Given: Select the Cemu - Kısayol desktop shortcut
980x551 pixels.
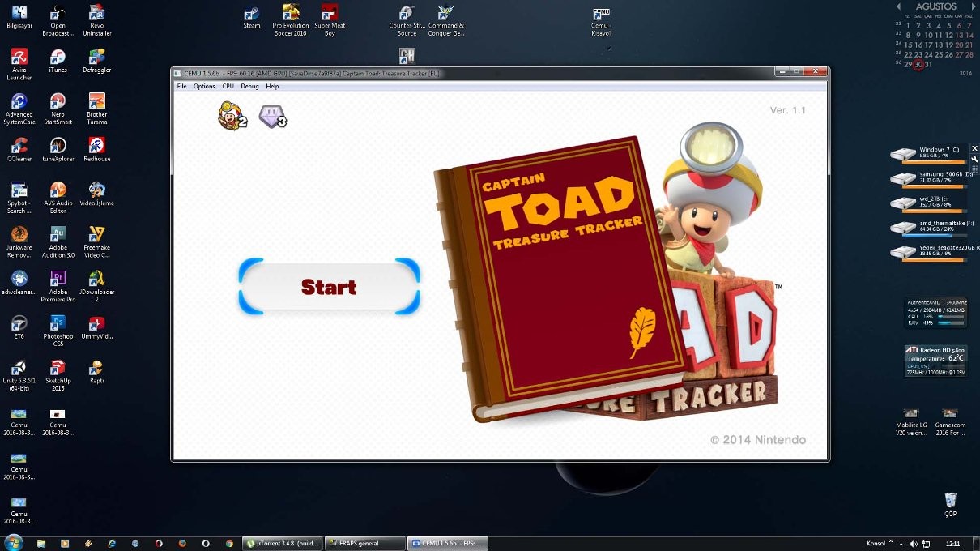Looking at the screenshot, I should [x=600, y=21].
